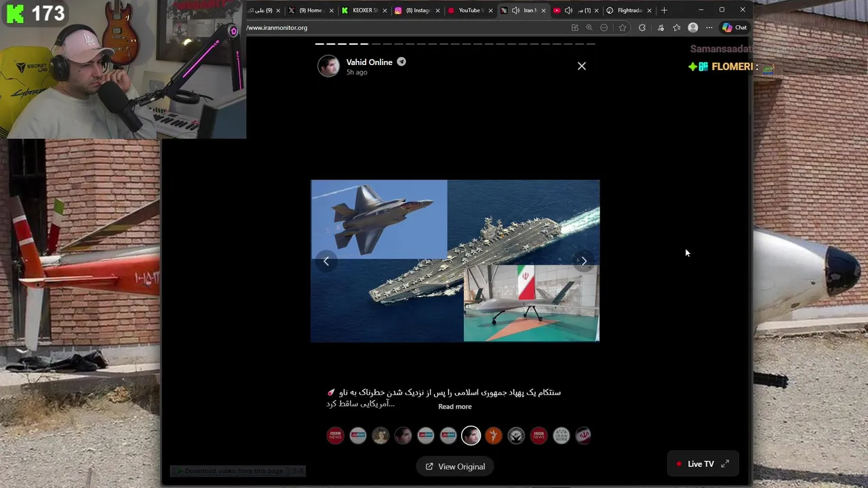The image size is (868, 488).
Task: Close the Vahid Online story viewer
Action: pyautogui.click(x=582, y=66)
